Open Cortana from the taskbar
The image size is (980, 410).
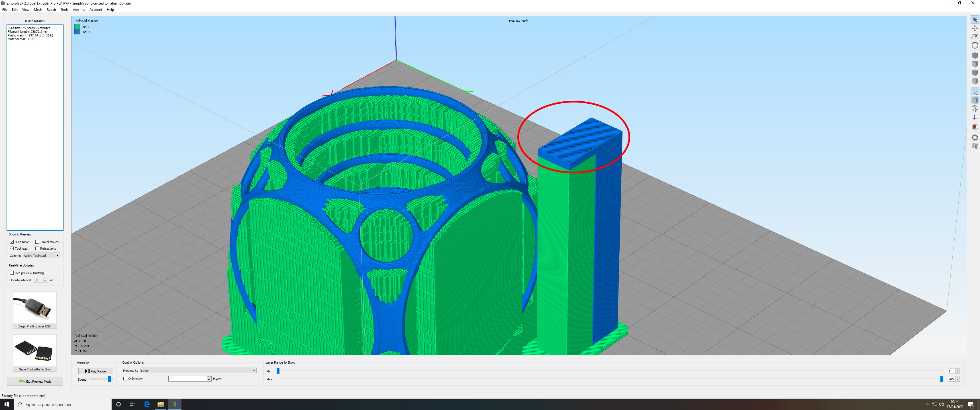(x=118, y=404)
